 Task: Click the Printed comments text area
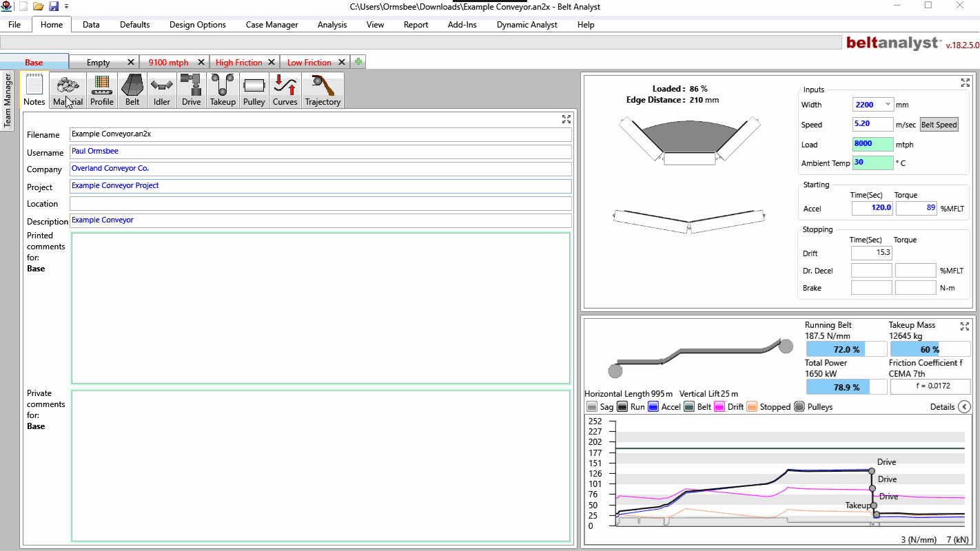click(x=320, y=308)
